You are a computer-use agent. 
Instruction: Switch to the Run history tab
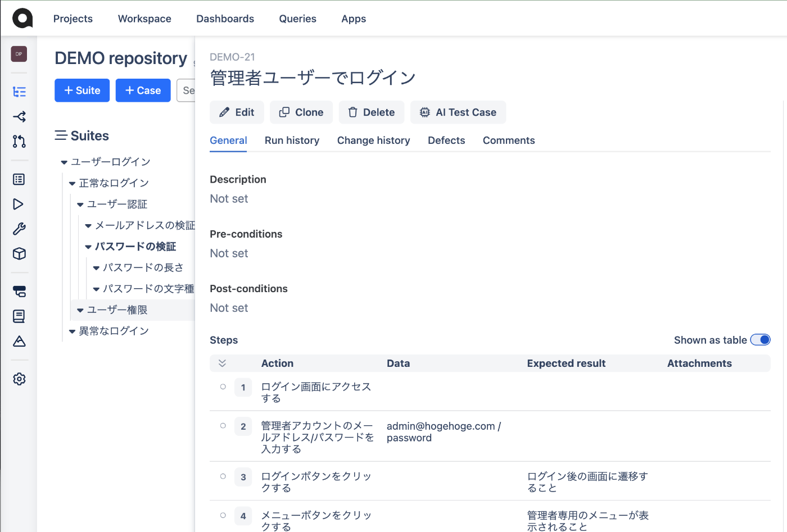(292, 140)
